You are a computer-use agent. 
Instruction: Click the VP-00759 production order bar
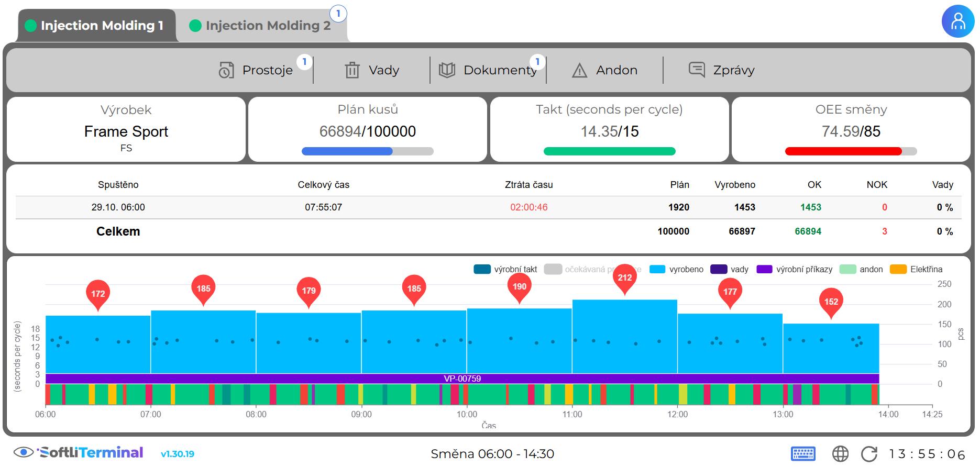click(461, 379)
